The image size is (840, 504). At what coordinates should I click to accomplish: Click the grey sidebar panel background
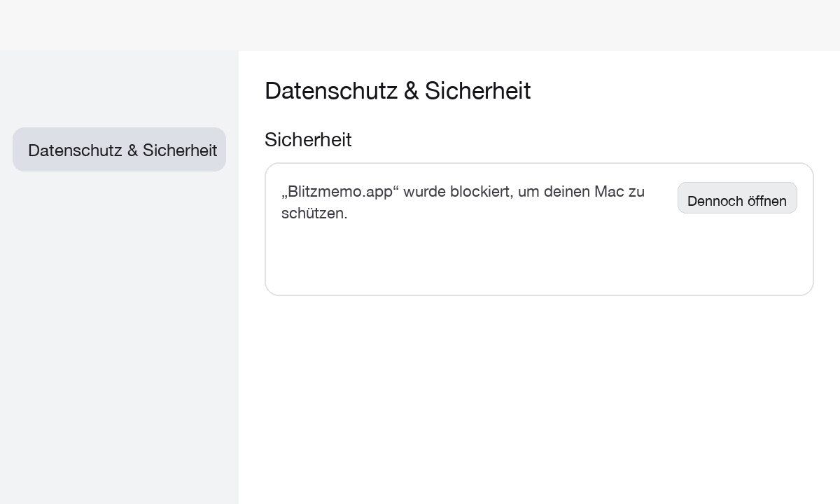click(119, 385)
